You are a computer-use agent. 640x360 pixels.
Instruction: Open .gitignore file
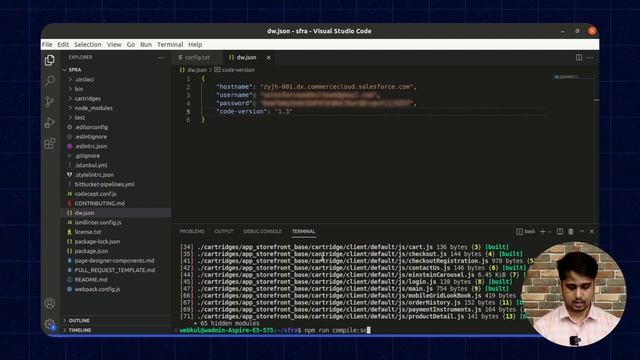116,156
